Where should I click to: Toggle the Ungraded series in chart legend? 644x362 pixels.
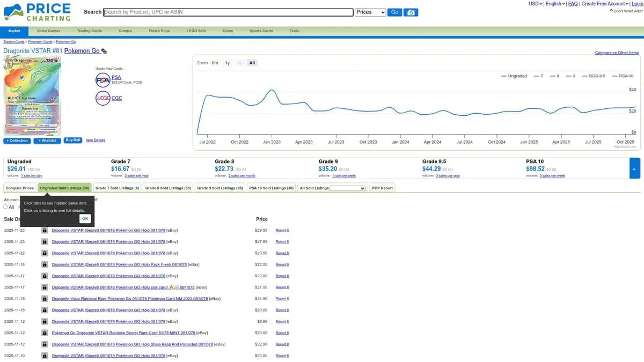pyautogui.click(x=514, y=76)
